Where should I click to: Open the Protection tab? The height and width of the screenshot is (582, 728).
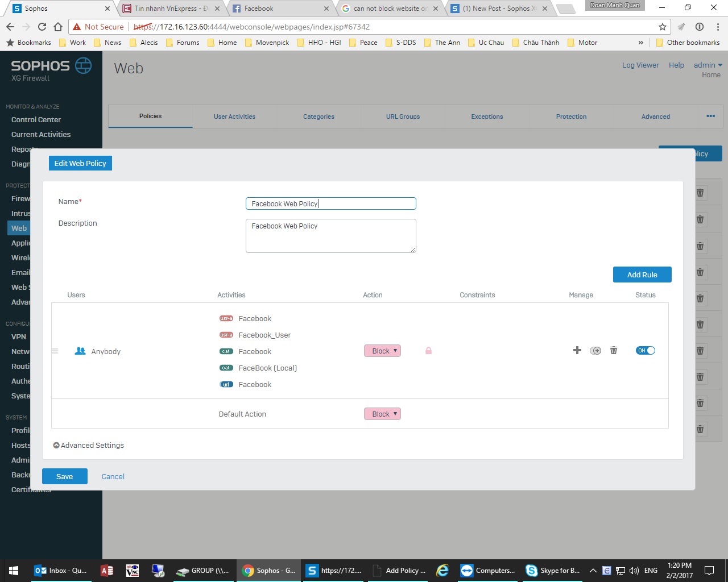coord(571,117)
